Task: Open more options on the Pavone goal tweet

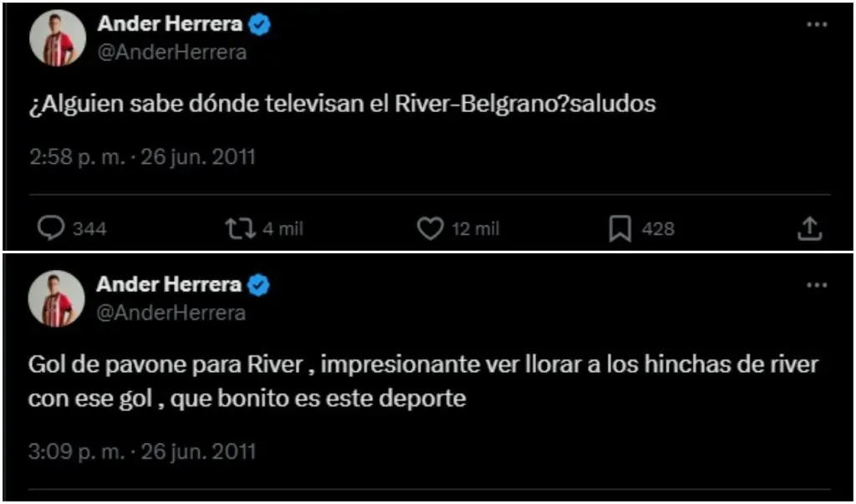Action: [x=816, y=285]
